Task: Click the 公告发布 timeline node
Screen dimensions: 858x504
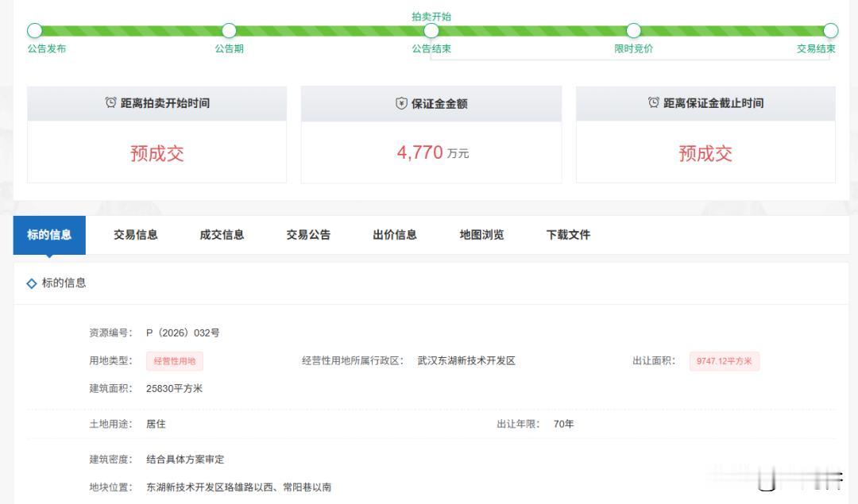Action: 34,30
